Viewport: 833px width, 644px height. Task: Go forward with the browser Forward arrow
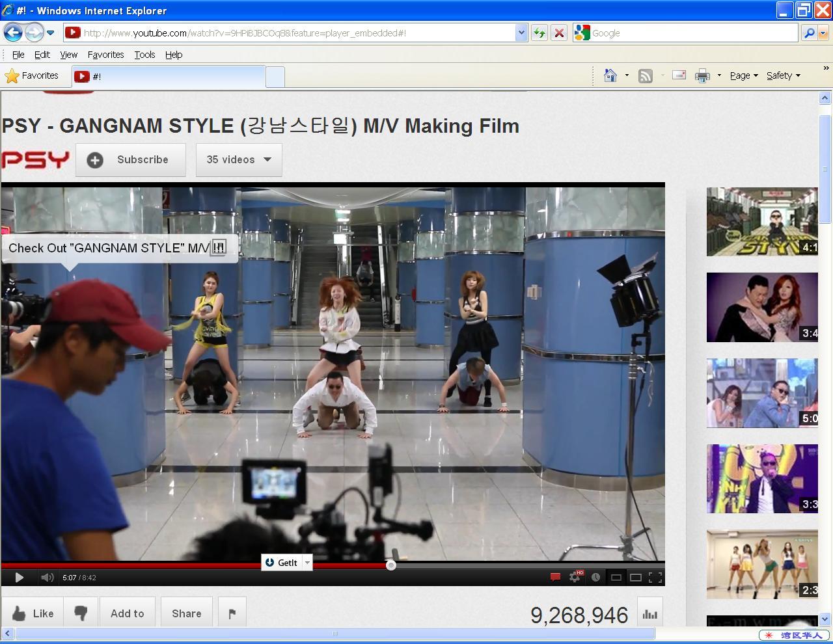34,33
